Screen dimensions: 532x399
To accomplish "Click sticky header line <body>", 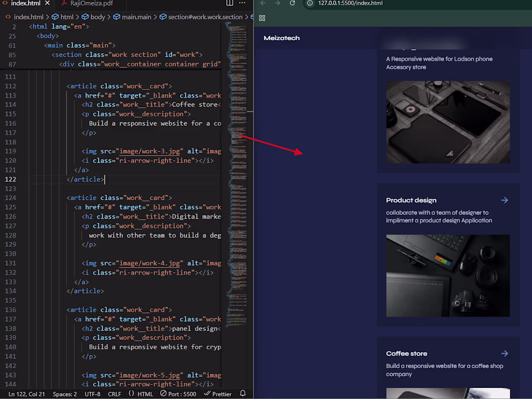I will point(47,36).
